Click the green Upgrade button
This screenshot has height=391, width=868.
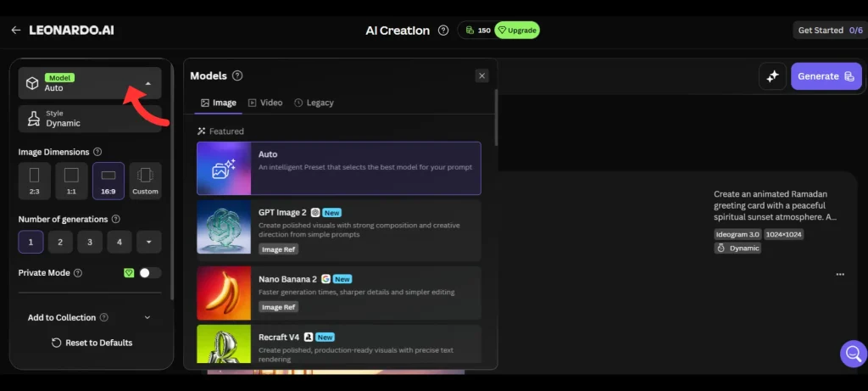click(x=517, y=31)
